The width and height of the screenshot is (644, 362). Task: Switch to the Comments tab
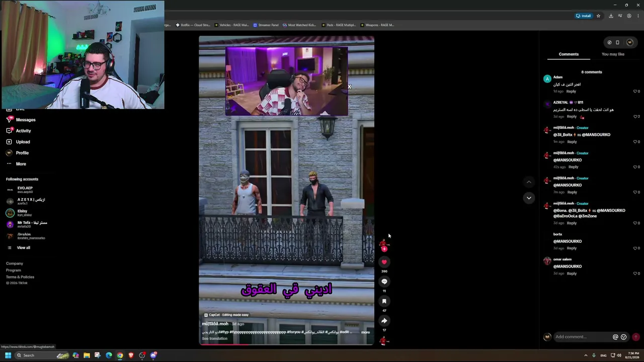pos(569,54)
